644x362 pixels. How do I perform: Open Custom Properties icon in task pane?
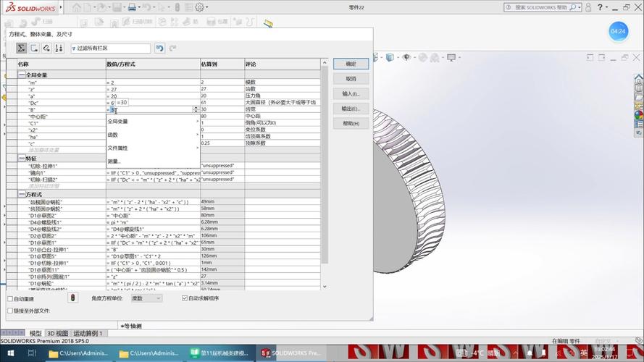click(638, 124)
